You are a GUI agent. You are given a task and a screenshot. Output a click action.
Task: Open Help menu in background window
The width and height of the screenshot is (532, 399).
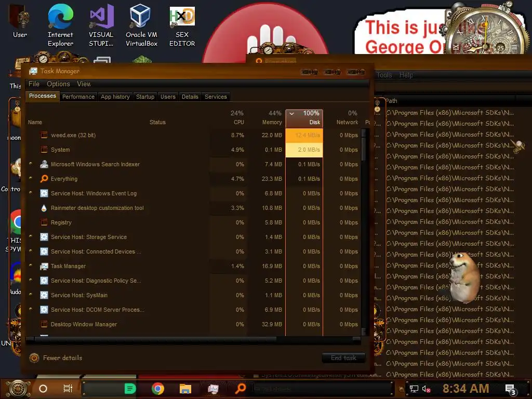(x=406, y=75)
